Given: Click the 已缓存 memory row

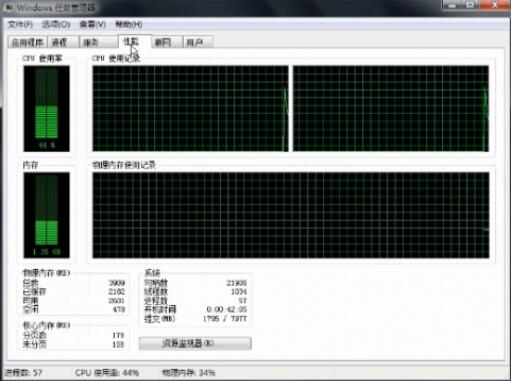Looking at the screenshot, I should (x=74, y=292).
